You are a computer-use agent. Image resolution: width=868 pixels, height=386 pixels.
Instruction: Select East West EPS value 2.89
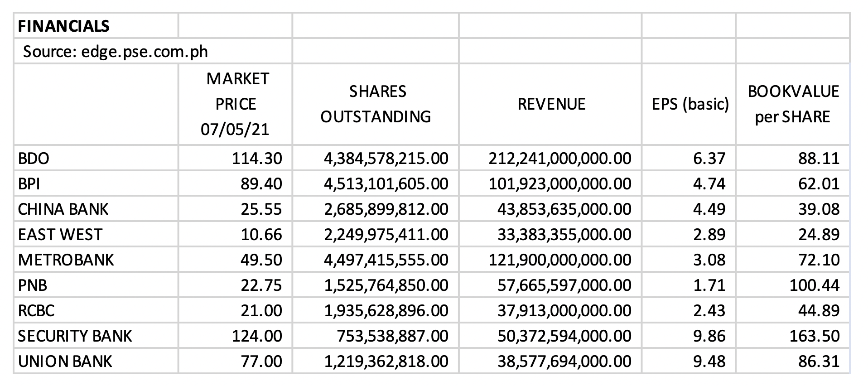tap(689, 234)
